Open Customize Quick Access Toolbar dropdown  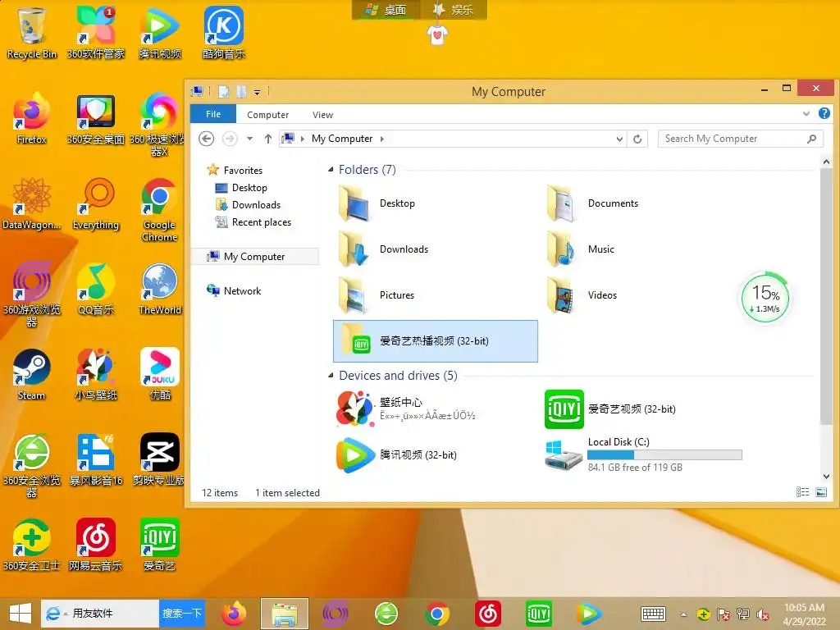(x=257, y=92)
